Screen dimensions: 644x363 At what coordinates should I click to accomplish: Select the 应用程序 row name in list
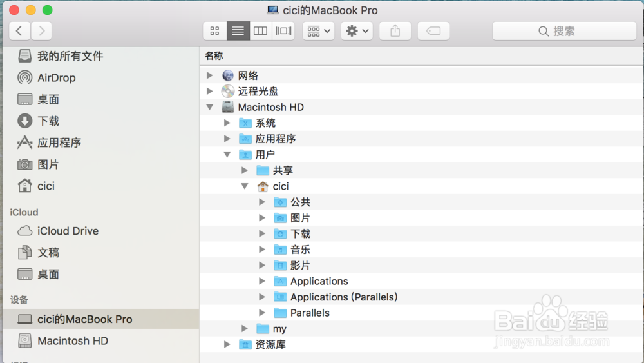tap(276, 139)
